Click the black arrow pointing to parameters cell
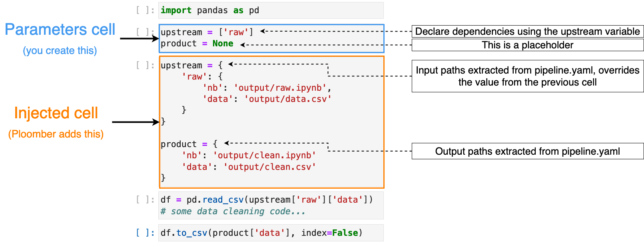The width and height of the screenshot is (644, 245). click(140, 38)
